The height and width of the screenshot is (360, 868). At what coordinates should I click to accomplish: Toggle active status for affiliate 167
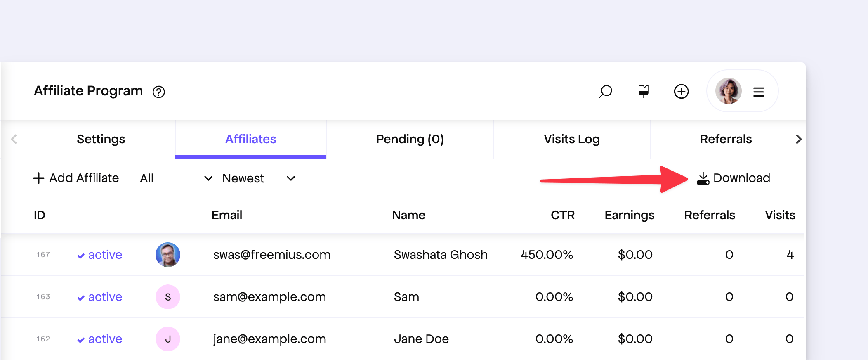(100, 255)
